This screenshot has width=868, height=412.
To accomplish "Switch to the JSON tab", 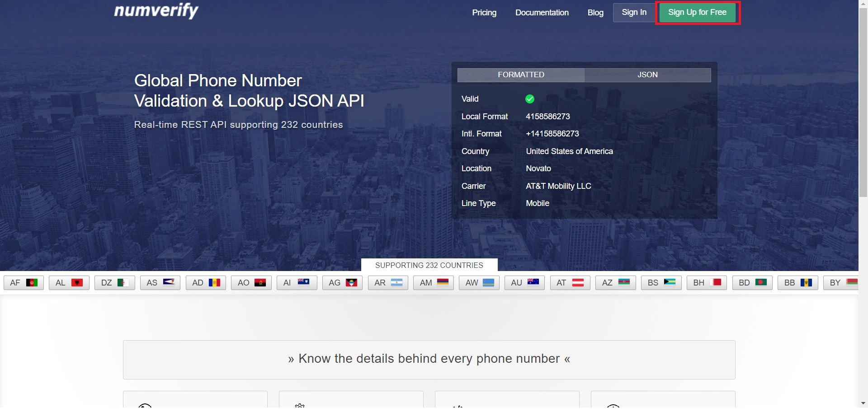I will 647,75.
